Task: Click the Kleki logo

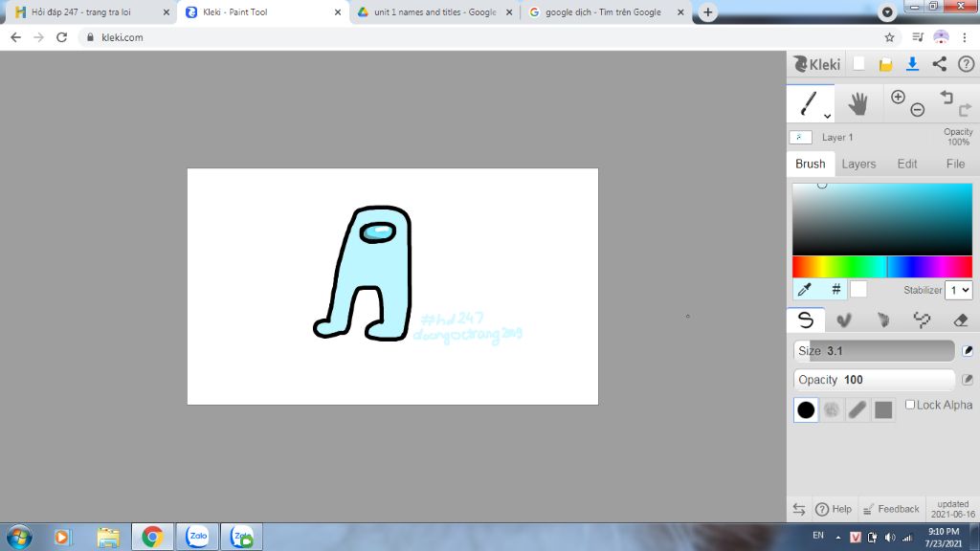Action: (x=817, y=64)
